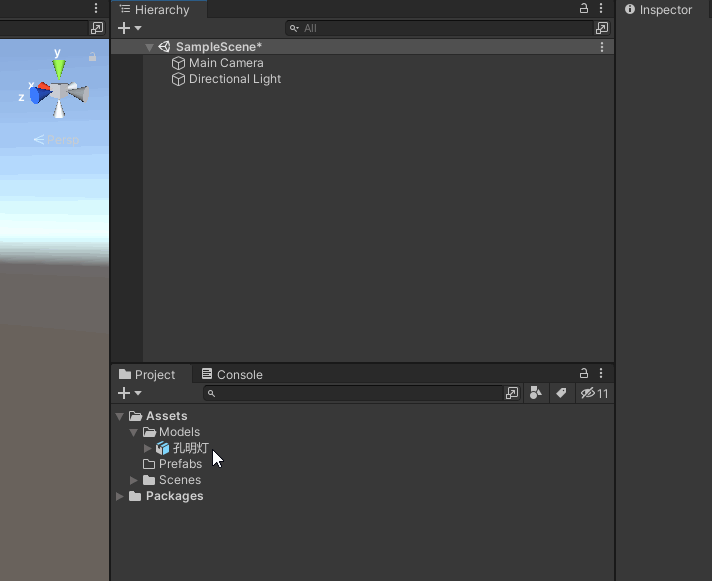Click the Scene view toolbar popout icon
The height and width of the screenshot is (581, 712).
tap(97, 28)
